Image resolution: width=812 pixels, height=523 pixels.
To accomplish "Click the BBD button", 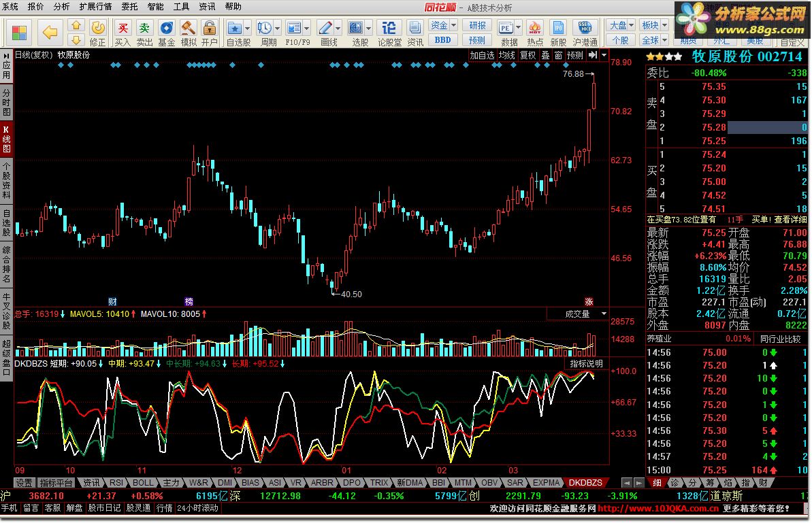I will pos(443,40).
